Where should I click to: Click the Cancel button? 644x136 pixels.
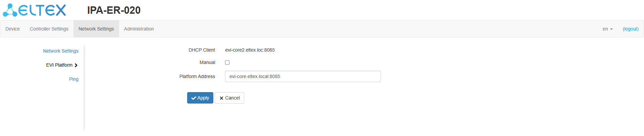tap(229, 98)
